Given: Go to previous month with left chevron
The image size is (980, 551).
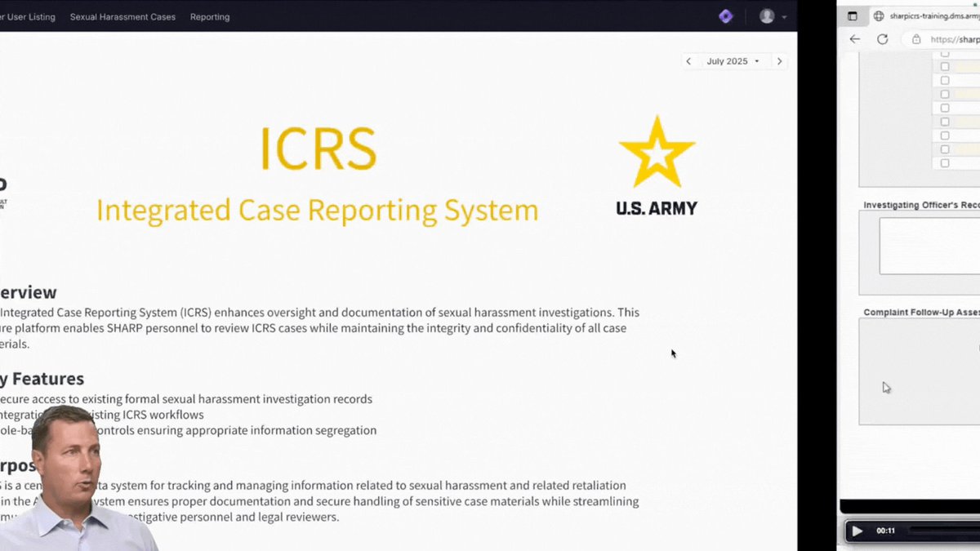Looking at the screenshot, I should (x=688, y=61).
